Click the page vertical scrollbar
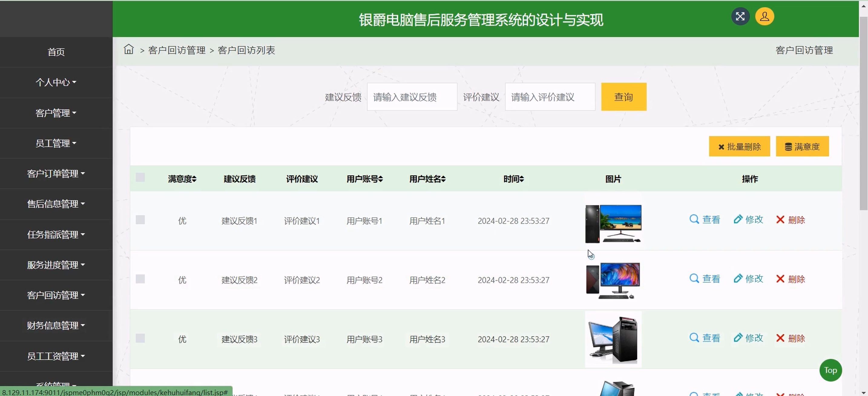Image resolution: width=868 pixels, height=396 pixels. [x=863, y=113]
